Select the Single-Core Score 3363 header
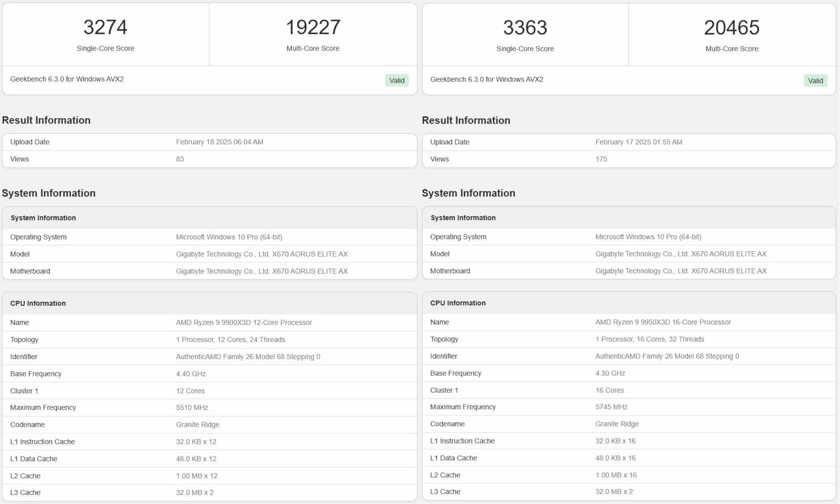The width and height of the screenshot is (840, 504). (525, 28)
